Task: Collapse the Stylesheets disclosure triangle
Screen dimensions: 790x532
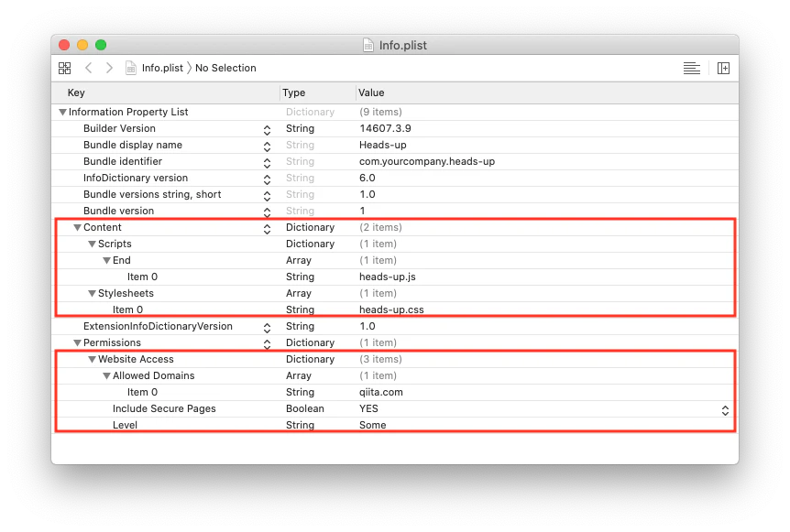Action: coord(92,293)
